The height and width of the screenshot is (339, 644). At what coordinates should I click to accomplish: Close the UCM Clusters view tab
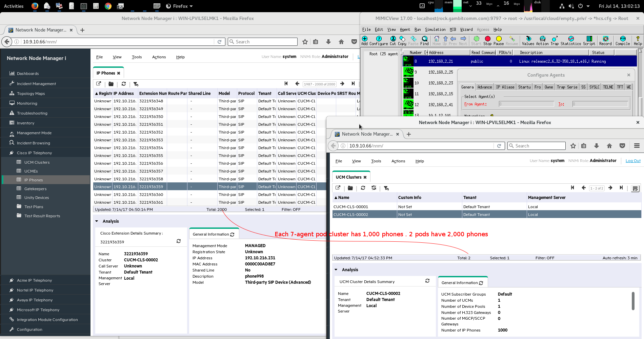pyautogui.click(x=365, y=177)
